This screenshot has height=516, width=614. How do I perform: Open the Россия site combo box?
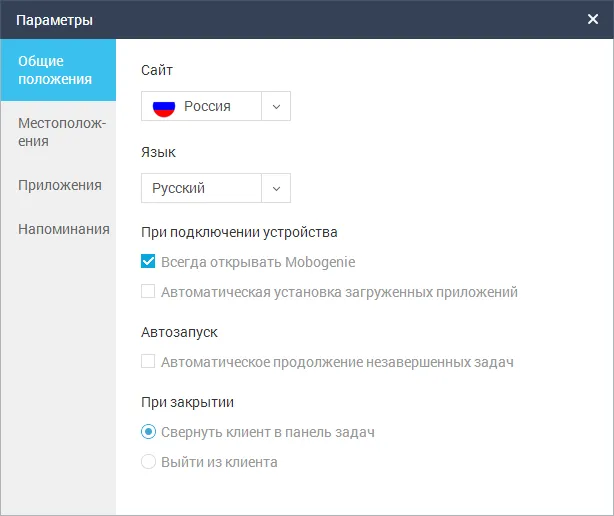(x=216, y=106)
